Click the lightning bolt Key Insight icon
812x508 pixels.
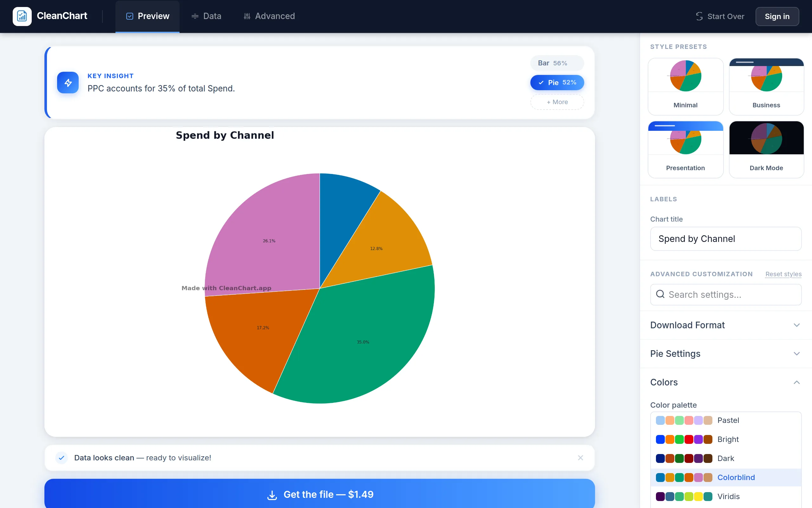click(x=68, y=83)
